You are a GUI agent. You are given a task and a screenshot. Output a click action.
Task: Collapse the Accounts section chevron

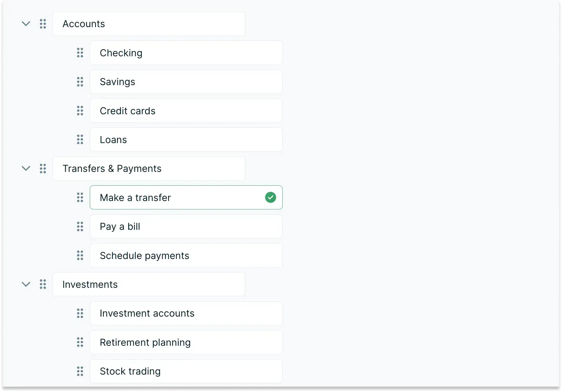(x=26, y=24)
